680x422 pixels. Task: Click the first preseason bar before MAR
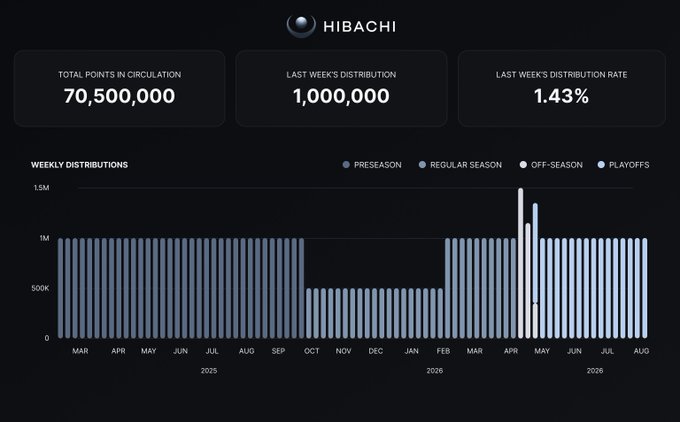(61, 288)
